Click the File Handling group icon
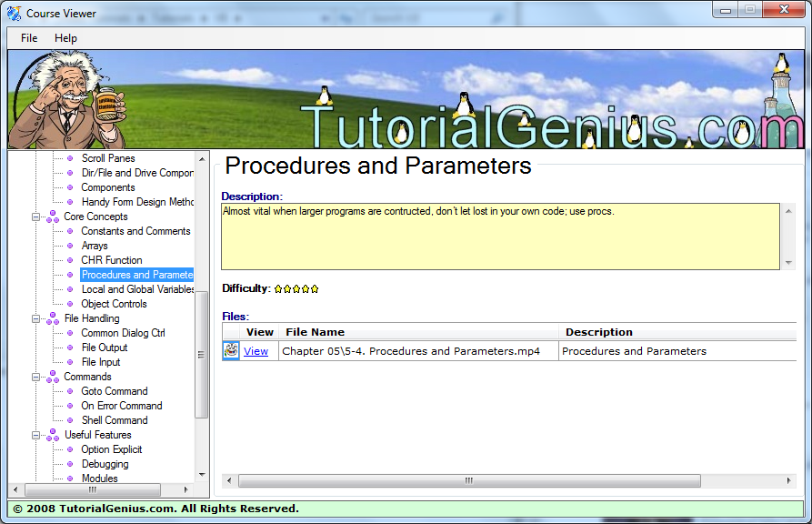 coord(53,318)
